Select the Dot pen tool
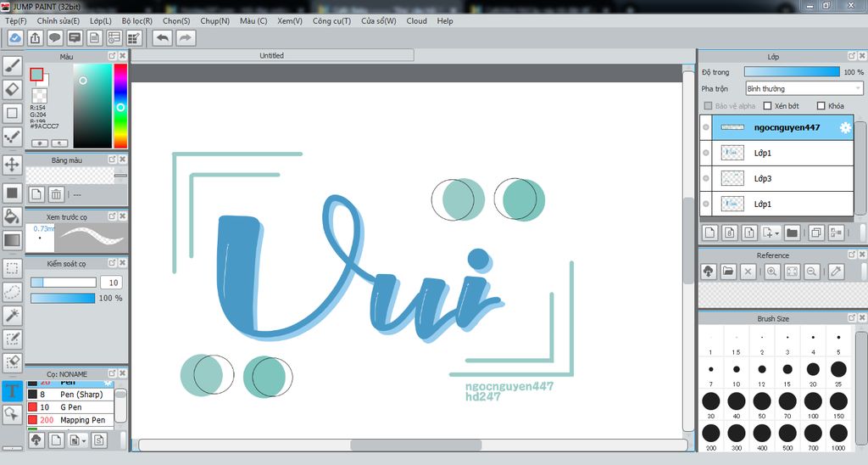The image size is (868, 465). [x=12, y=137]
